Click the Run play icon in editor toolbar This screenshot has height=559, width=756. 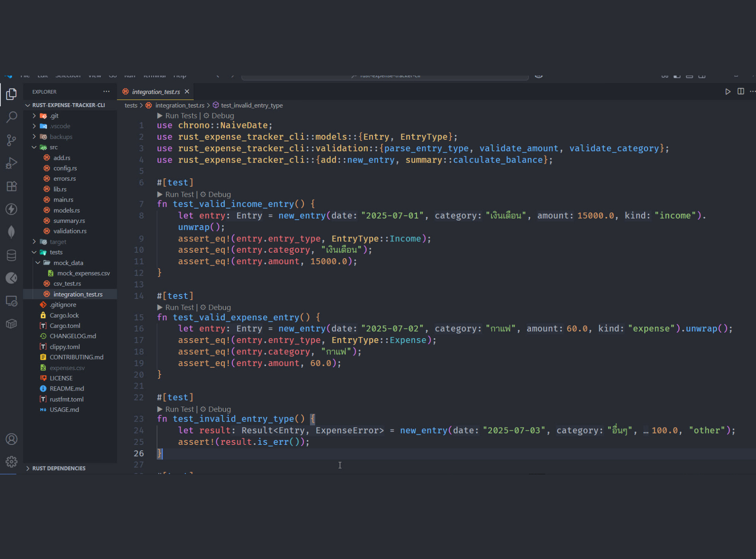728,91
